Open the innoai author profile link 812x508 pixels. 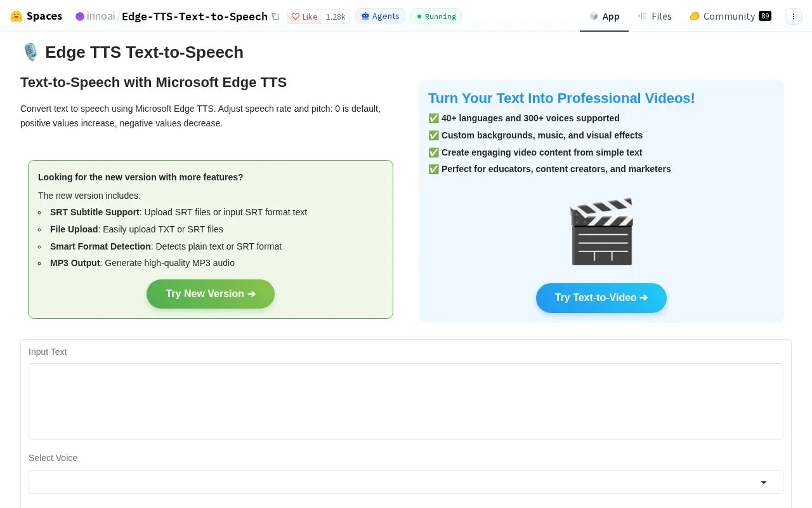pyautogui.click(x=101, y=17)
